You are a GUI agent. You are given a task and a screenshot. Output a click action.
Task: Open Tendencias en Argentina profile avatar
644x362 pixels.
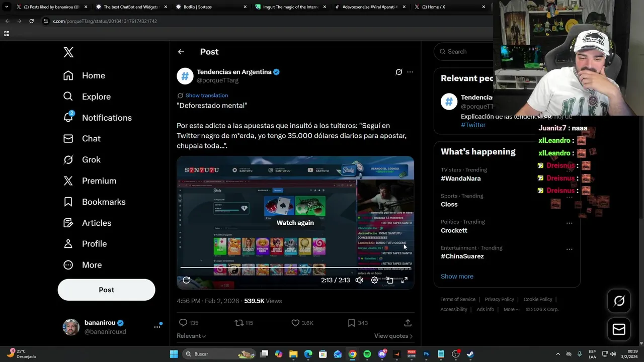point(185,76)
